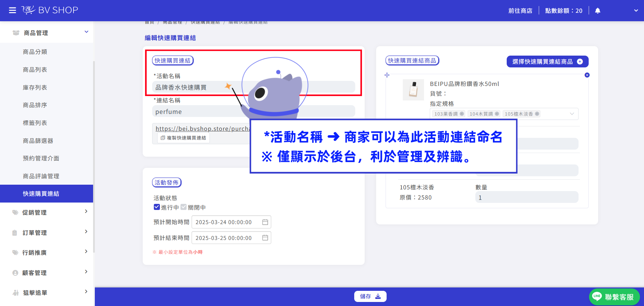Click the 連結名稱 perfume input field
The height and width of the screenshot is (306, 644).
(x=254, y=111)
